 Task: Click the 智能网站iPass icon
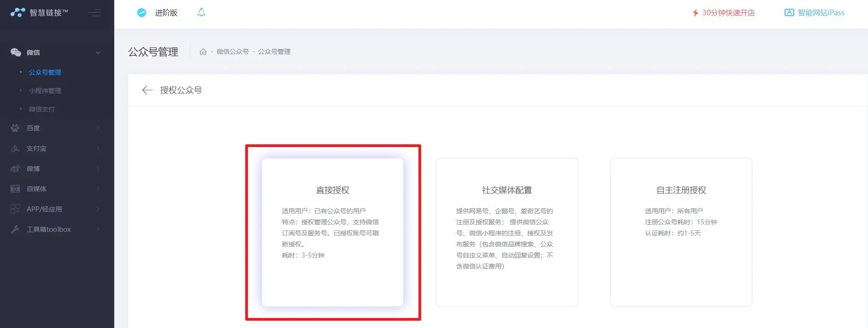[x=789, y=13]
